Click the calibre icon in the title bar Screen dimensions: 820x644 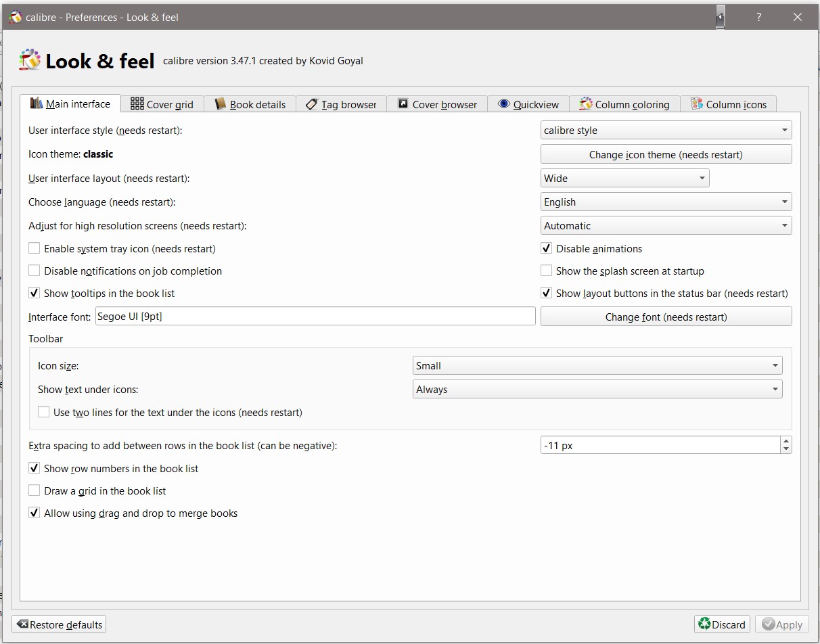point(15,17)
